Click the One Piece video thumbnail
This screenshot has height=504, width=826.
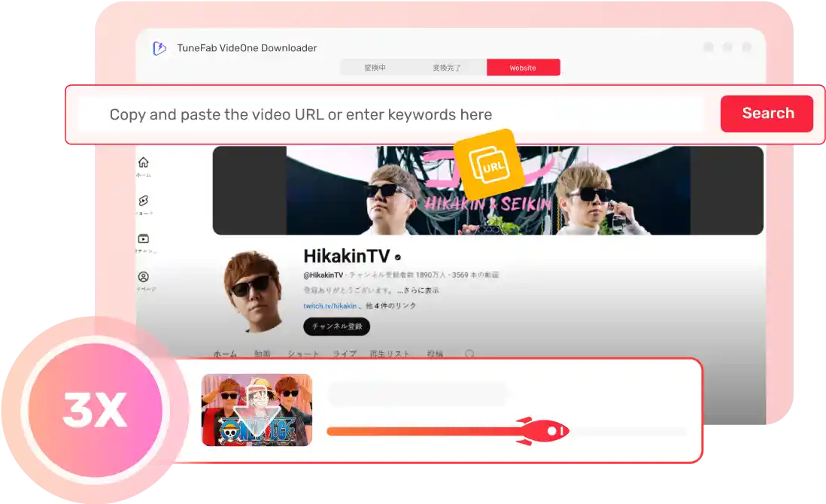[x=257, y=410]
